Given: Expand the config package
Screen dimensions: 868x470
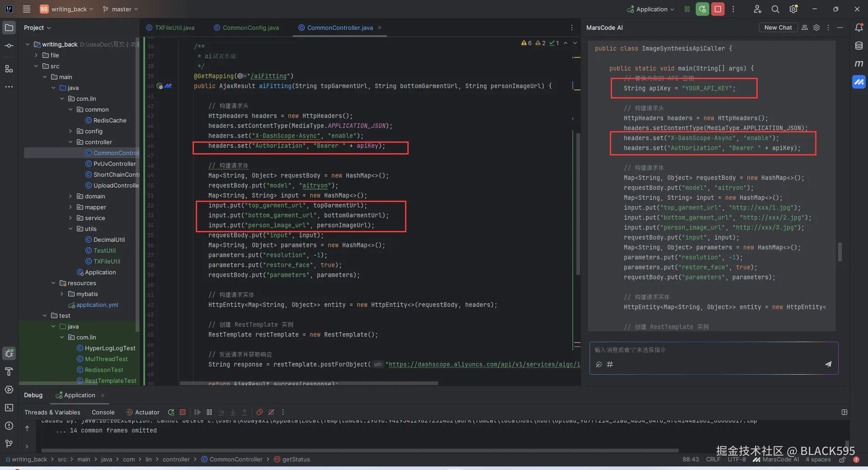Looking at the screenshot, I should tap(71, 131).
